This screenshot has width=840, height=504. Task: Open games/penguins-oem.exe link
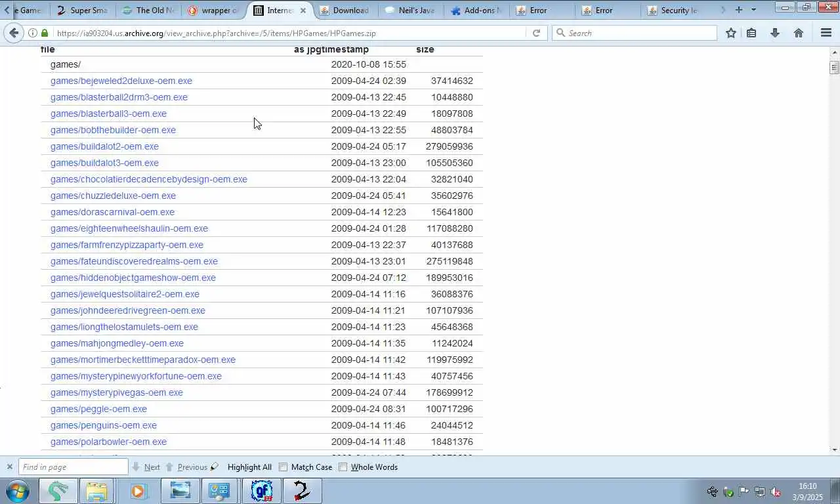tap(104, 425)
